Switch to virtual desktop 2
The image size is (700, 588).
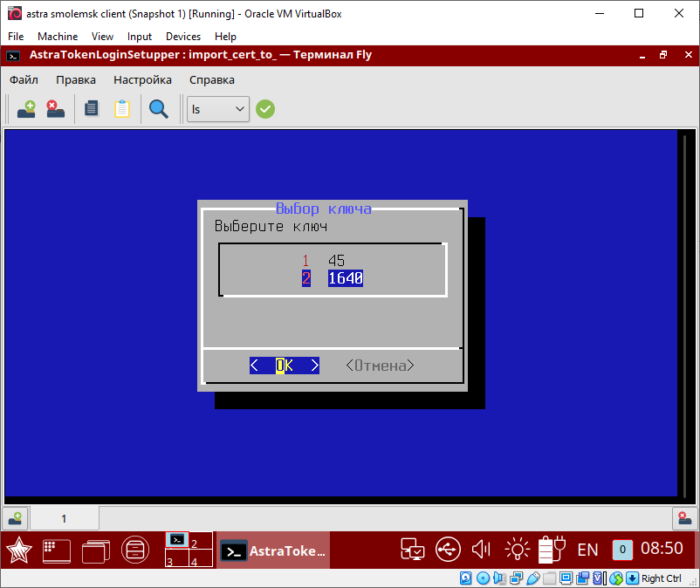201,541
